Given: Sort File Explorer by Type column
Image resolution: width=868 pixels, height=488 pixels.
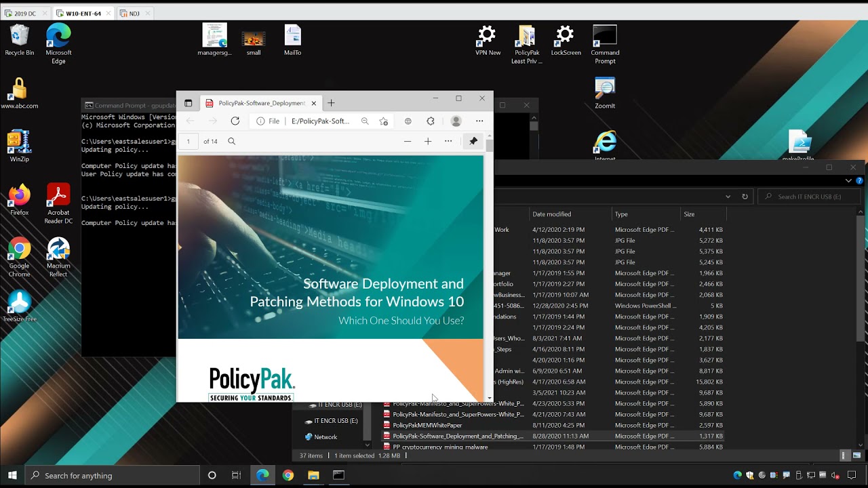Looking at the screenshot, I should [646, 214].
